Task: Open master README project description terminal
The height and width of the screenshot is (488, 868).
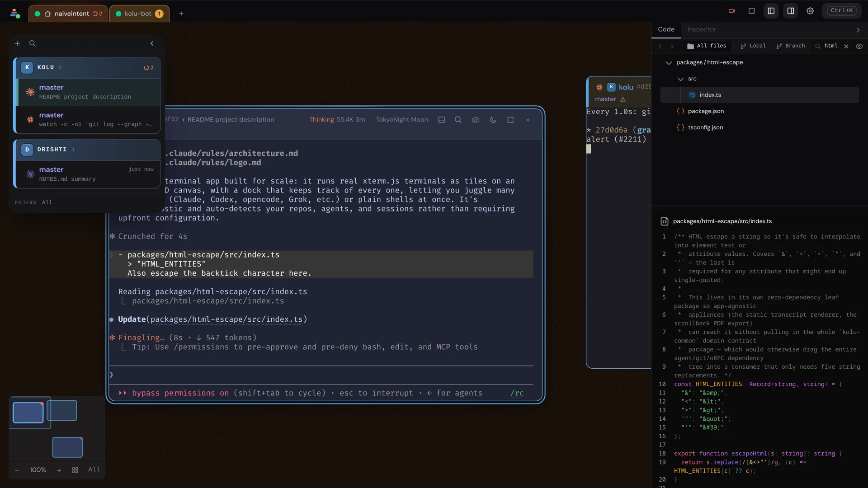Action: coord(88,92)
